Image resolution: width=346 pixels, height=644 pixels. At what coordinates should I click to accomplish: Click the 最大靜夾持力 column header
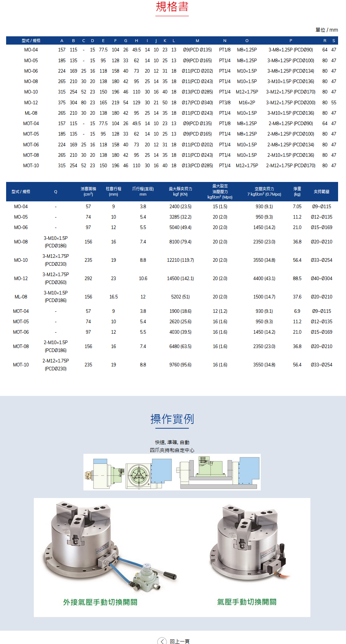[x=180, y=191]
